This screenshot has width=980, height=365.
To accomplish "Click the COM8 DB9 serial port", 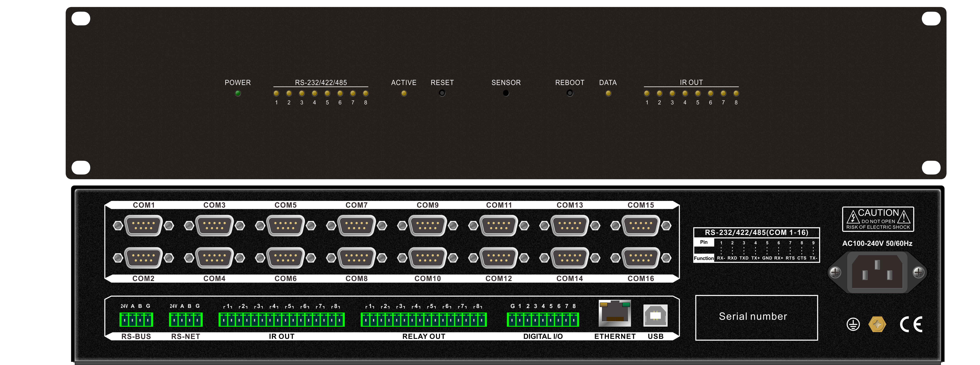I will coord(357,258).
